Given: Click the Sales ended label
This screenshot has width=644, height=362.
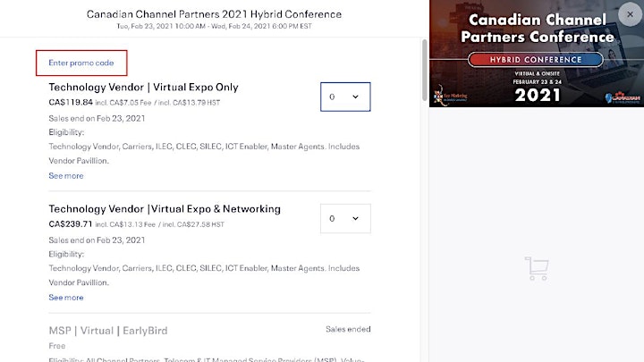Looking at the screenshot, I should click(348, 329).
